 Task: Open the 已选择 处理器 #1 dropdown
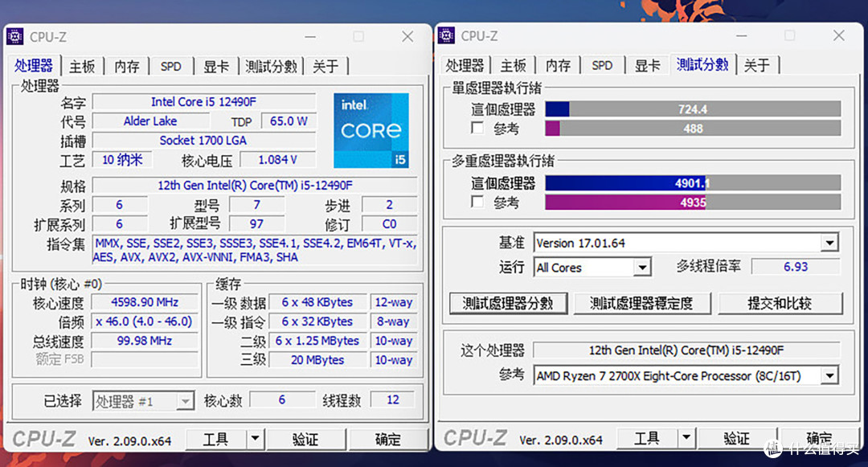186,401
